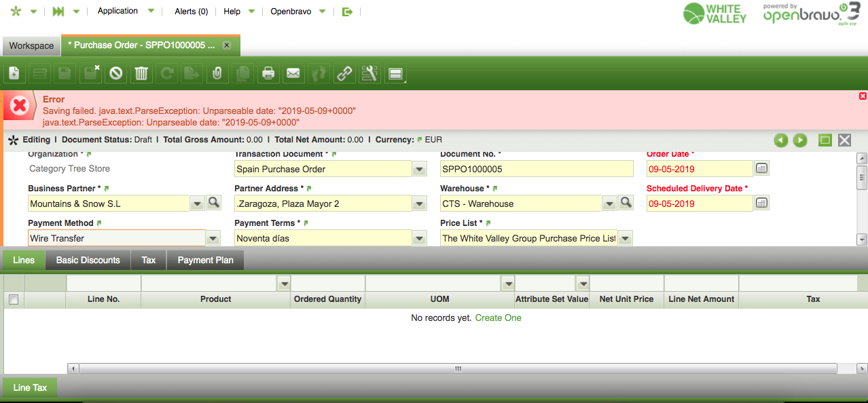Send the order via the email envelope icon
Viewport: 868px width, 403px height.
(x=293, y=73)
